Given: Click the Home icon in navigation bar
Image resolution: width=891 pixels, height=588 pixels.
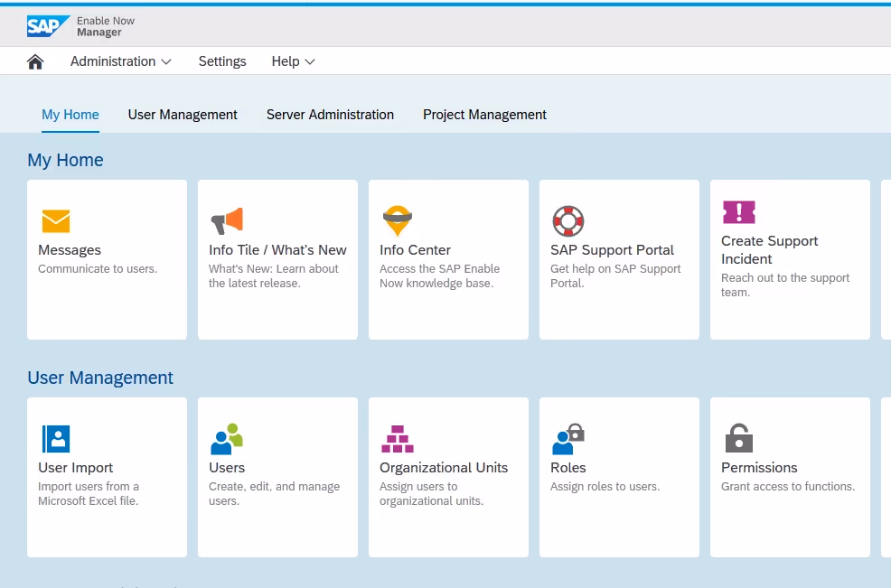Looking at the screenshot, I should click(x=35, y=61).
